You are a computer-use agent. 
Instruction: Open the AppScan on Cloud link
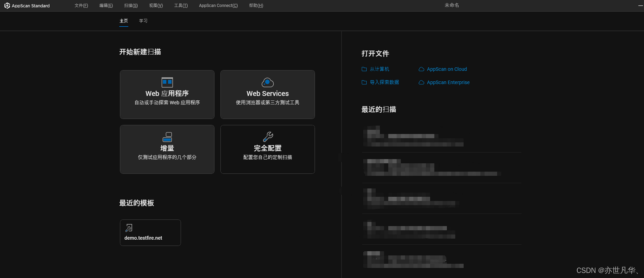tap(447, 69)
